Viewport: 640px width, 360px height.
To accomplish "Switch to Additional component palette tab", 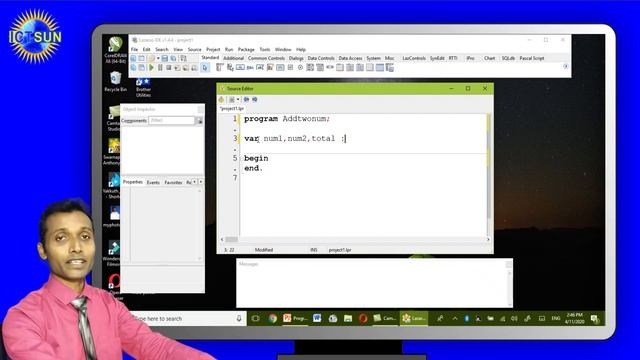I will 233,58.
